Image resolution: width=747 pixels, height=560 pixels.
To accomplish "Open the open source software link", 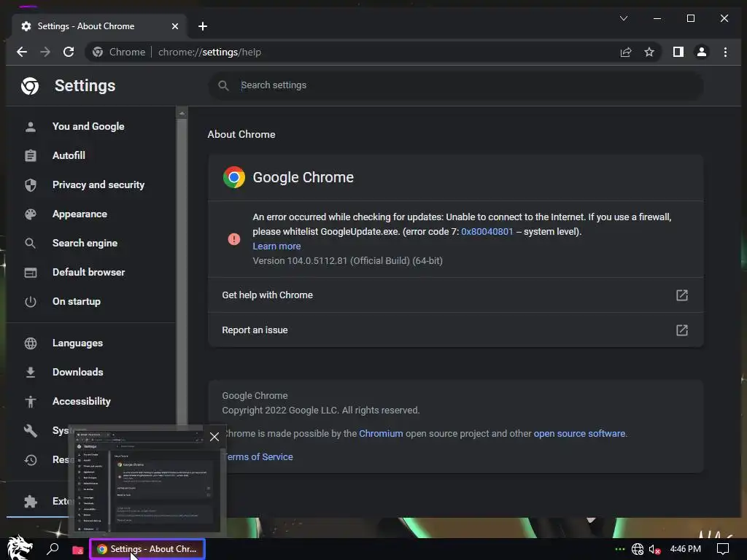I will point(579,433).
